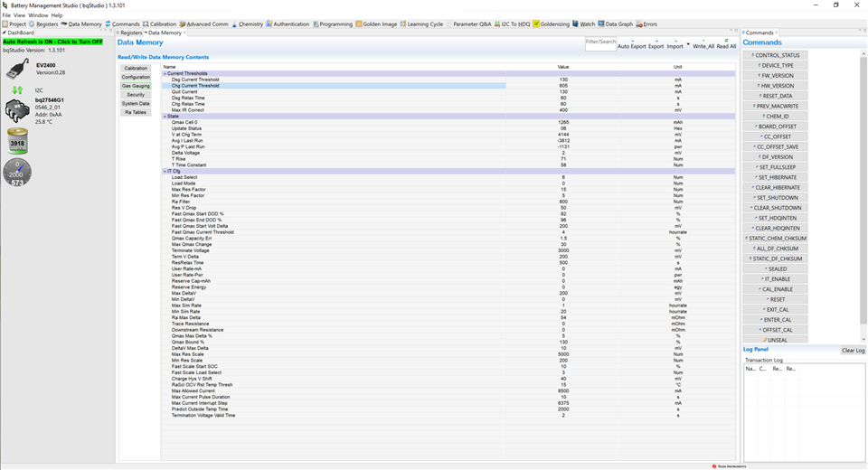
Task: Send the UNSEAL command
Action: pyautogui.click(x=775, y=340)
